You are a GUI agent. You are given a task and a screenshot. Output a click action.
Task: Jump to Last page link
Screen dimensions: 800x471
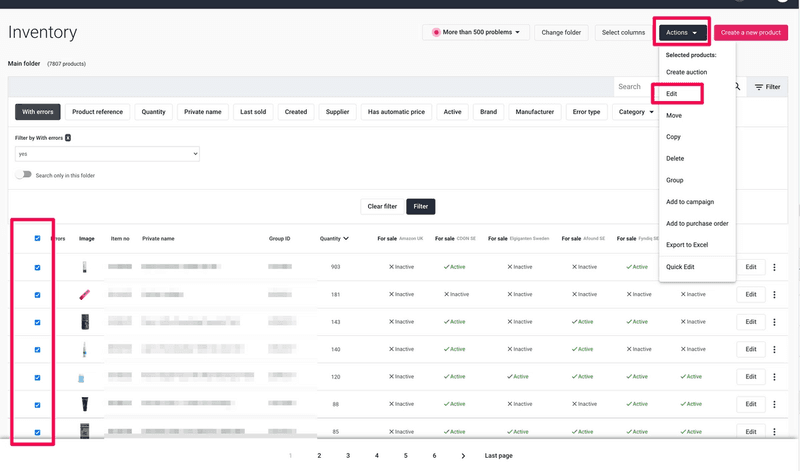[x=498, y=456]
